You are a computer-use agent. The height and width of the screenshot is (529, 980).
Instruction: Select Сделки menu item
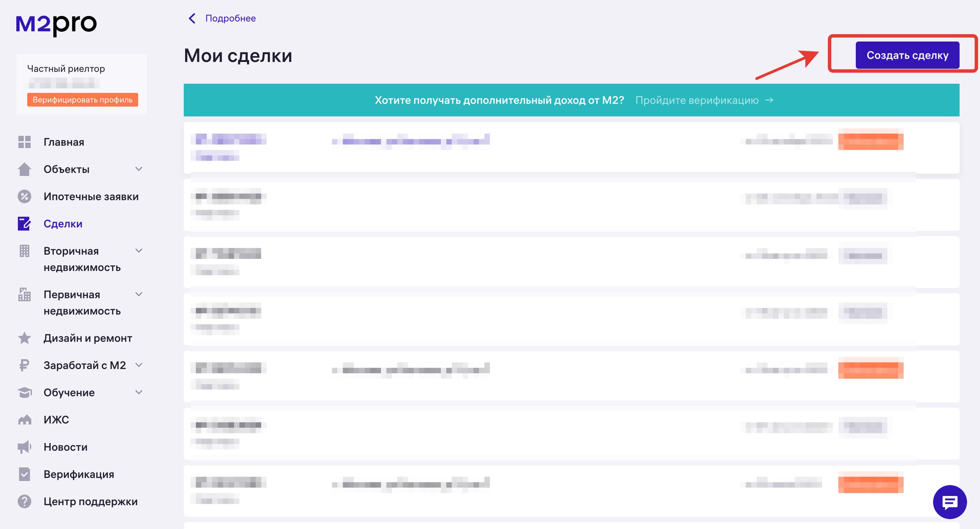(x=63, y=224)
